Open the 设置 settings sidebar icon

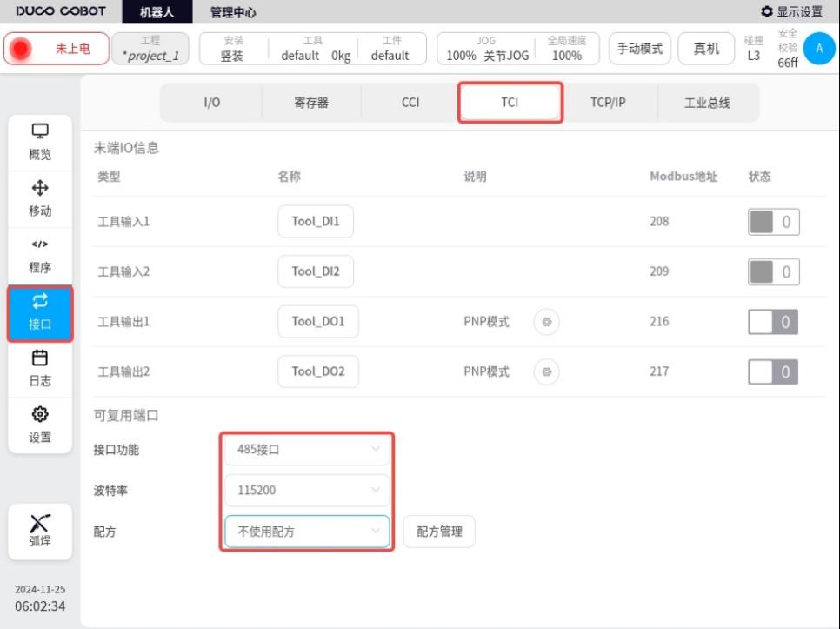point(40,425)
